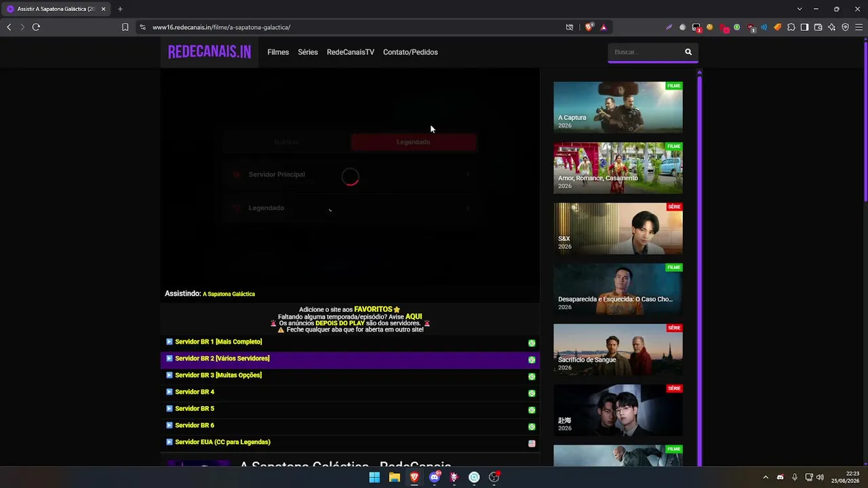This screenshot has height=488, width=868.
Task: Click the green dollar extension icon
Action: [736, 27]
